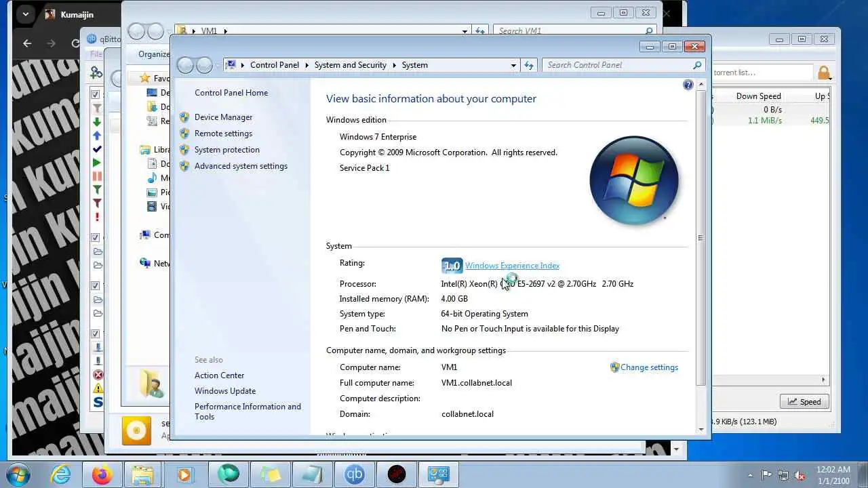Open Windows Explorer taskbar button

[x=144, y=474]
